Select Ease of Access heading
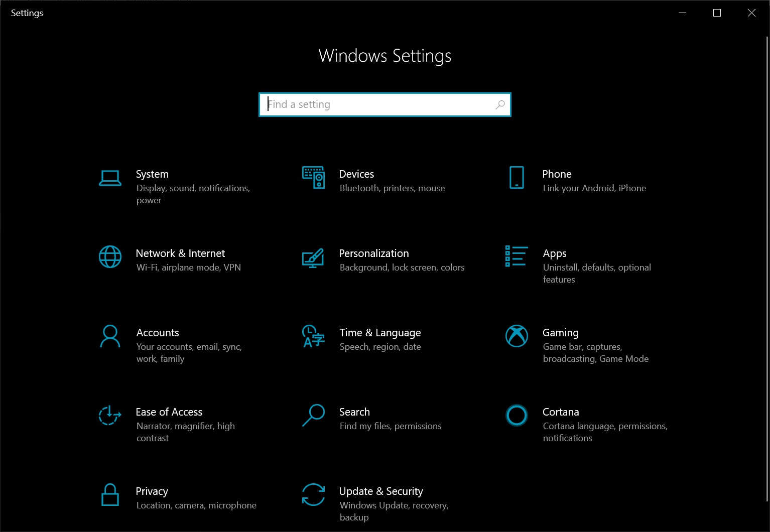 coord(169,412)
